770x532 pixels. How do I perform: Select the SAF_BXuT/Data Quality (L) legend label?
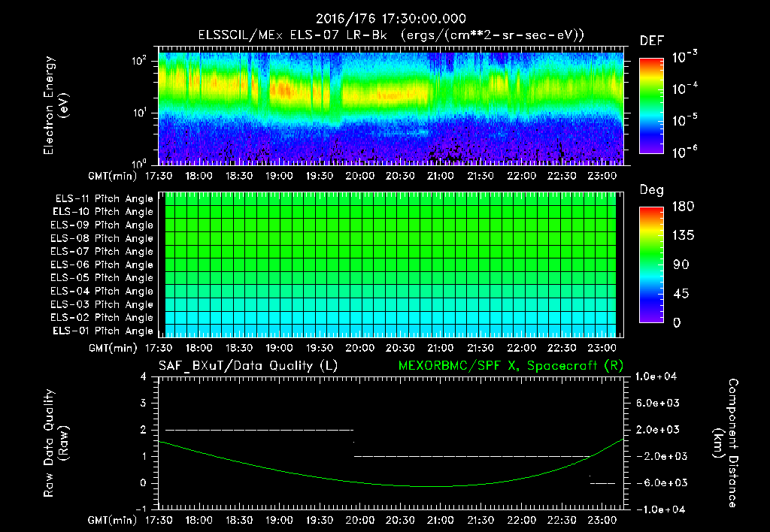coord(247,365)
